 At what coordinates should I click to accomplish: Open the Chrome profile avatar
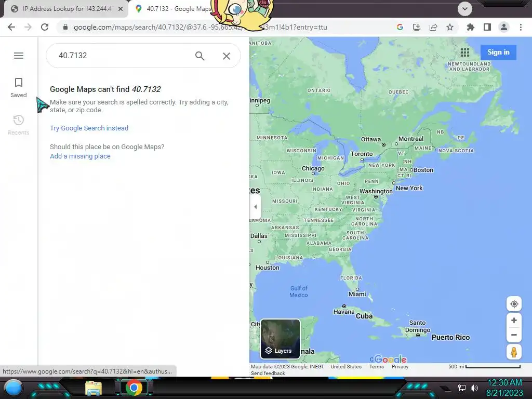click(x=504, y=27)
